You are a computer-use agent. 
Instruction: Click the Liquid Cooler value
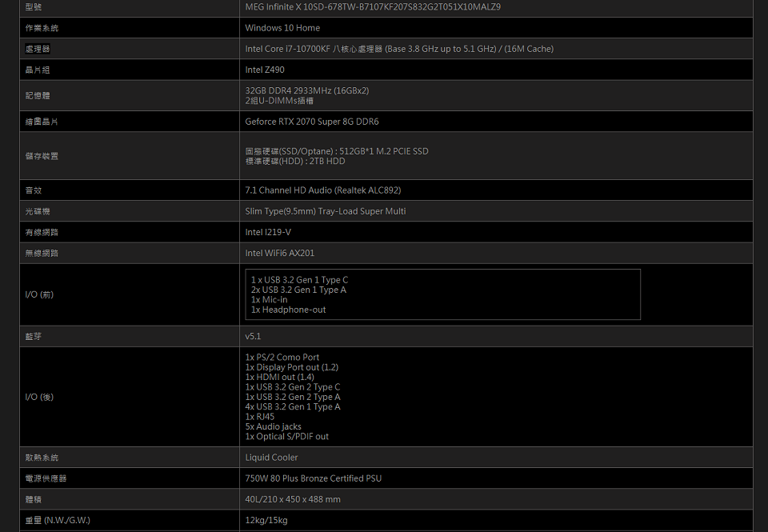271,458
